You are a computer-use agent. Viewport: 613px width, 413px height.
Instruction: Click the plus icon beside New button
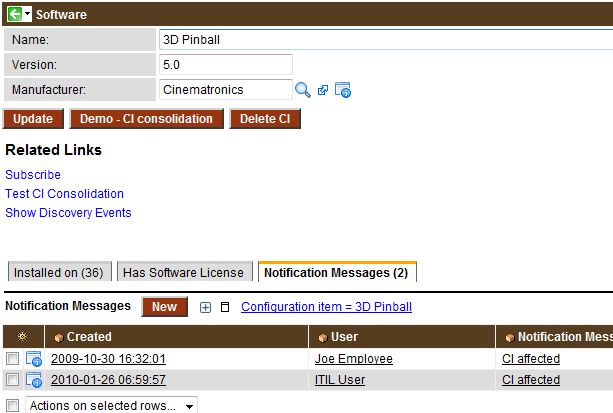[x=205, y=307]
